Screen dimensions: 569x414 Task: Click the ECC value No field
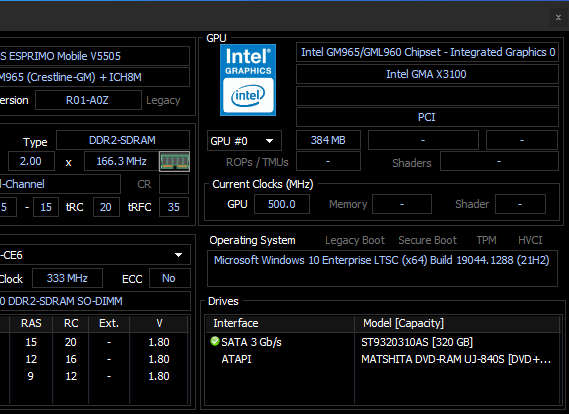click(x=169, y=278)
